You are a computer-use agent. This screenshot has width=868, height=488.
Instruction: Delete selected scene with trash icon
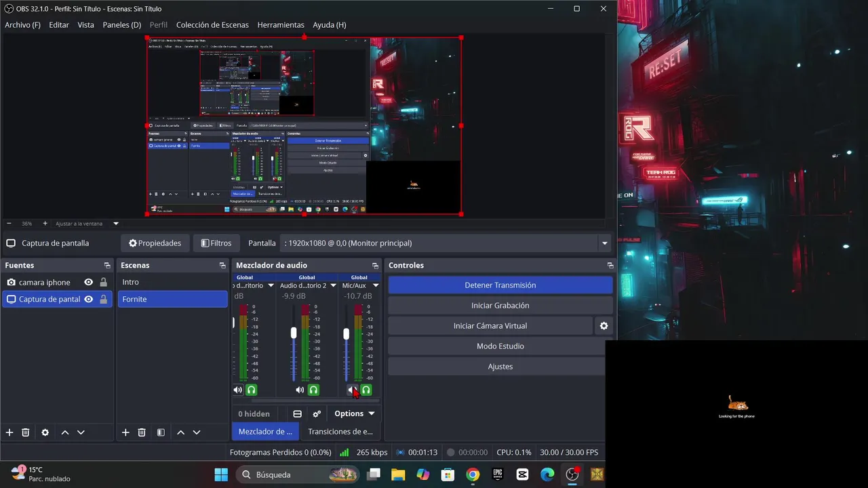(x=142, y=432)
